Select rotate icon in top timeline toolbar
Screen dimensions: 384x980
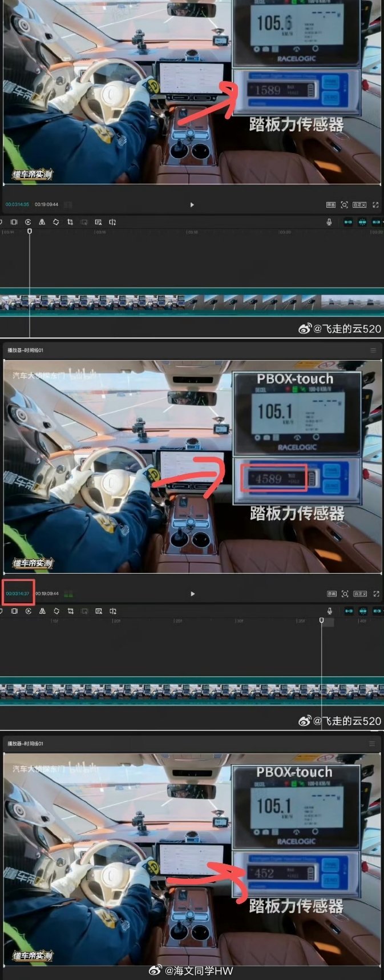[x=56, y=222]
